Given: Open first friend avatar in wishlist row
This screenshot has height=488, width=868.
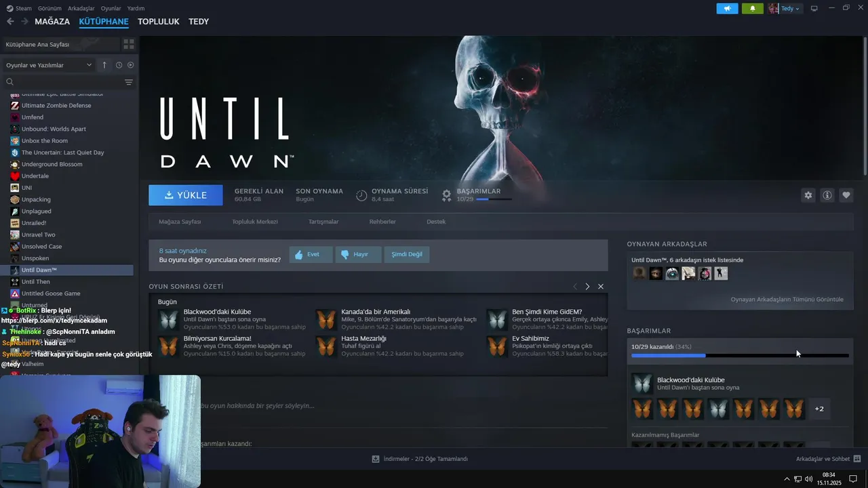Looking at the screenshot, I should 639,273.
